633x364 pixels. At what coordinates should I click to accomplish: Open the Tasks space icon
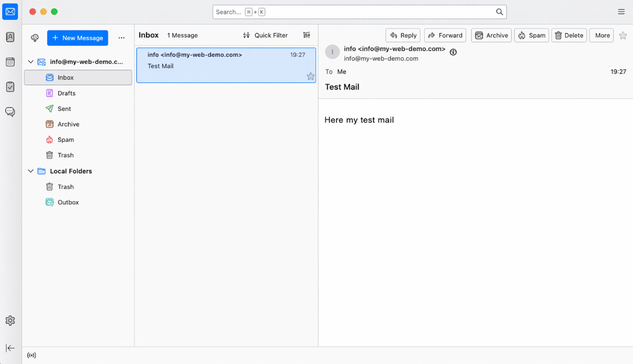(x=10, y=87)
